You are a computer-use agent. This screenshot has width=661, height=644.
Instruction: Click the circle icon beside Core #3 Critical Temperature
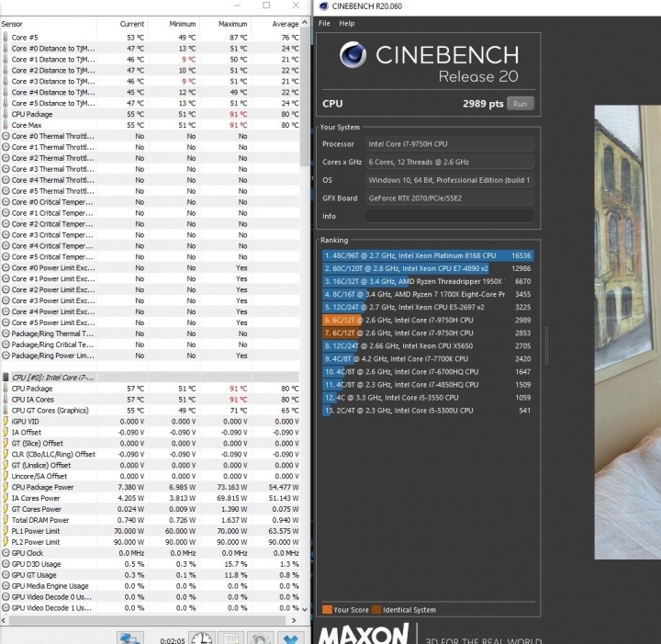[x=6, y=234]
